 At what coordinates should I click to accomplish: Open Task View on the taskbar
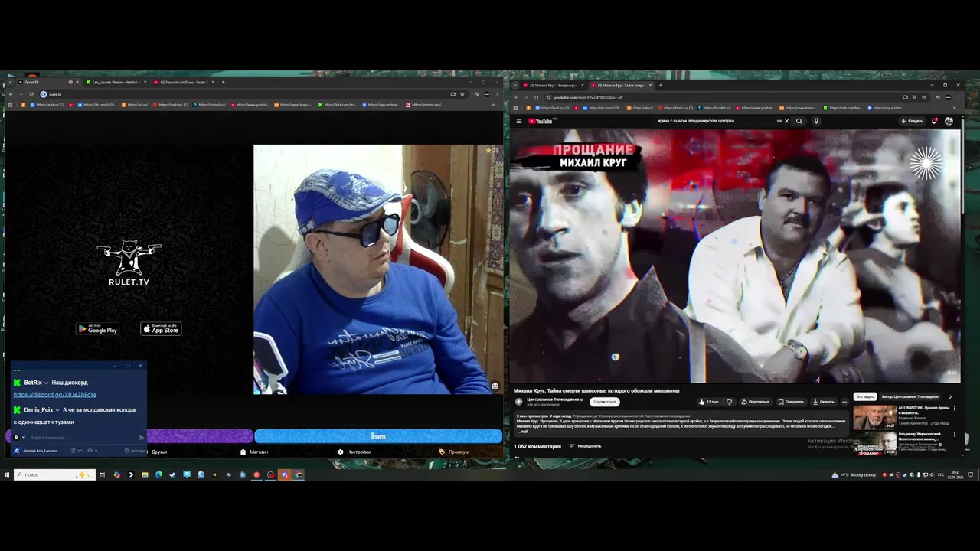(x=103, y=474)
